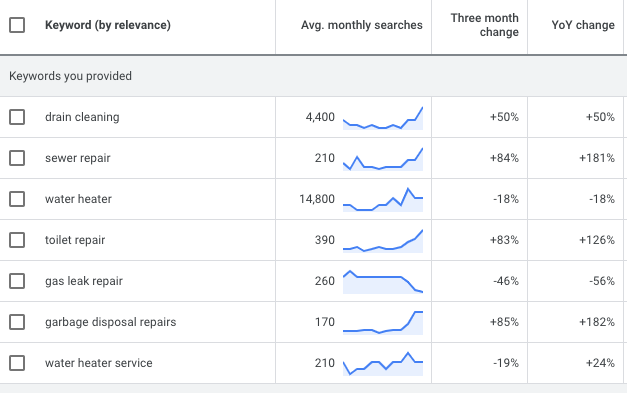Tick the sewer repair checkbox
The height and width of the screenshot is (393, 627).
coord(17,158)
